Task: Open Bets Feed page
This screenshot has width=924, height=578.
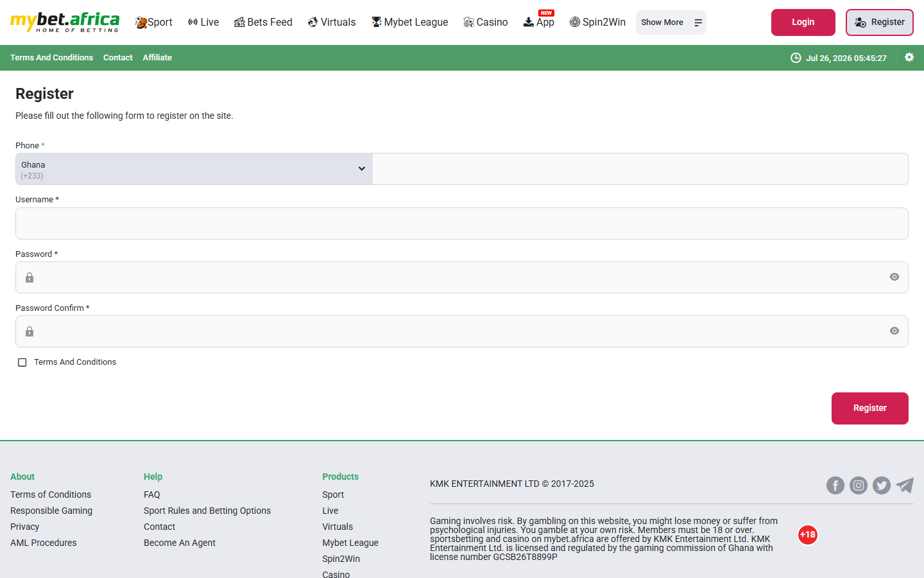Action: click(263, 22)
